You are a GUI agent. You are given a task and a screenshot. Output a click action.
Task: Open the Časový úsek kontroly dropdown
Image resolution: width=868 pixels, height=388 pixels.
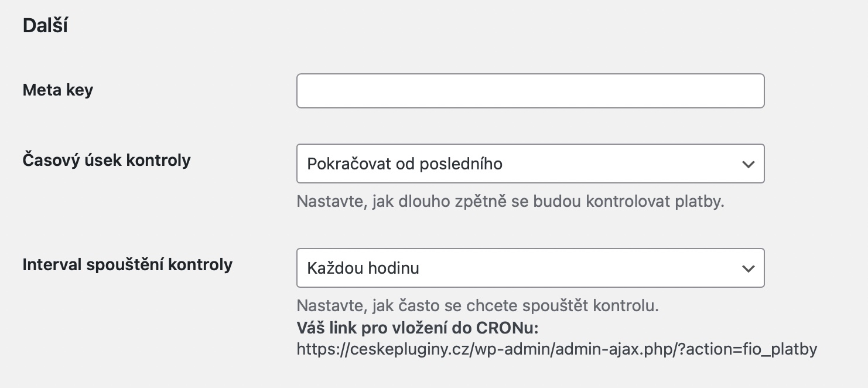click(530, 164)
